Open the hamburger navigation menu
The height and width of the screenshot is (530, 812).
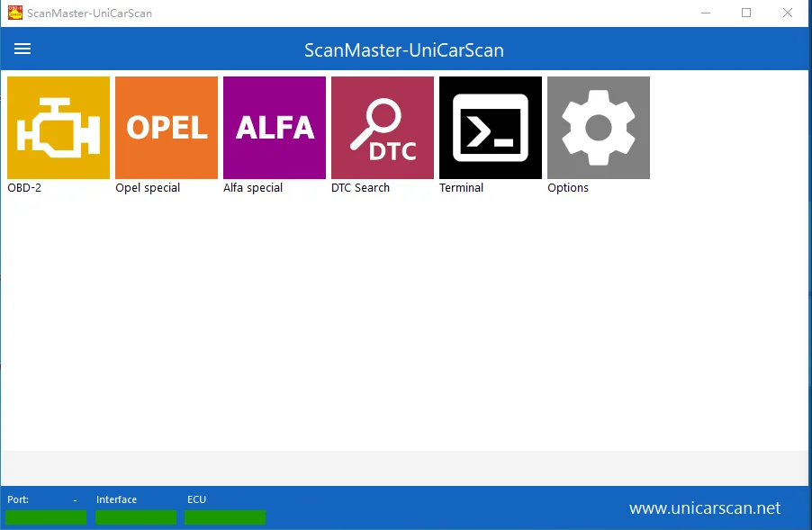click(x=23, y=49)
